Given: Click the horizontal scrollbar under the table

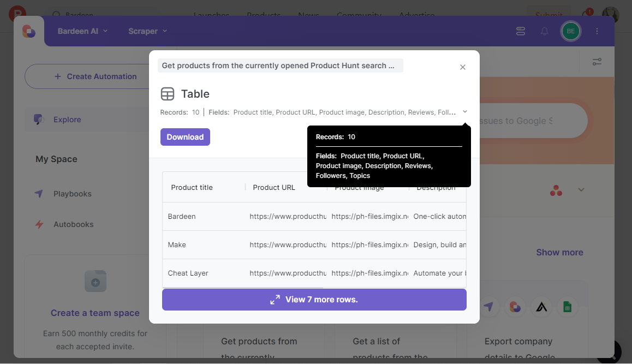Looking at the screenshot, I should (243, 288).
